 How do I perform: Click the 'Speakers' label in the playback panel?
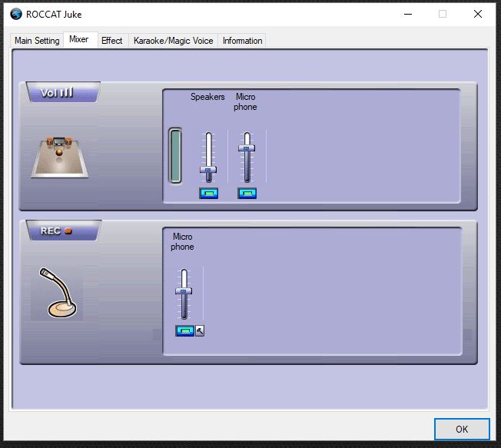[x=207, y=97]
